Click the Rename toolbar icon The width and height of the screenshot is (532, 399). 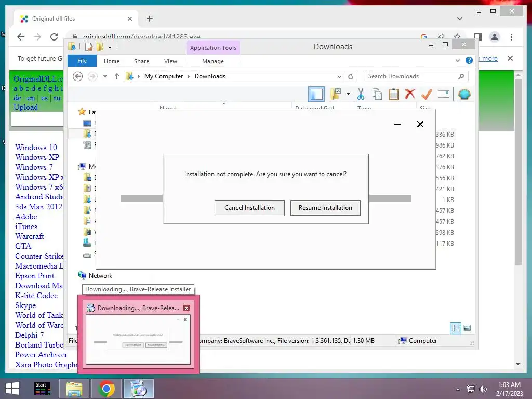tap(444, 94)
